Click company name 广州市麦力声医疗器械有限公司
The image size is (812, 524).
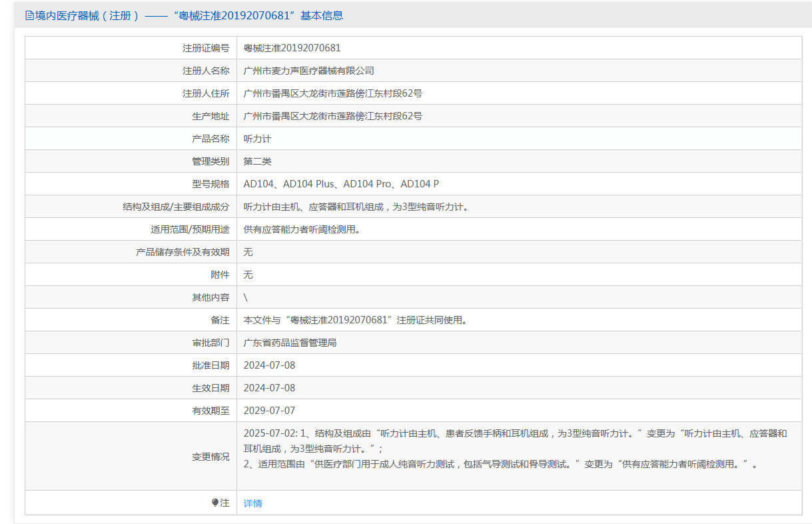point(309,71)
